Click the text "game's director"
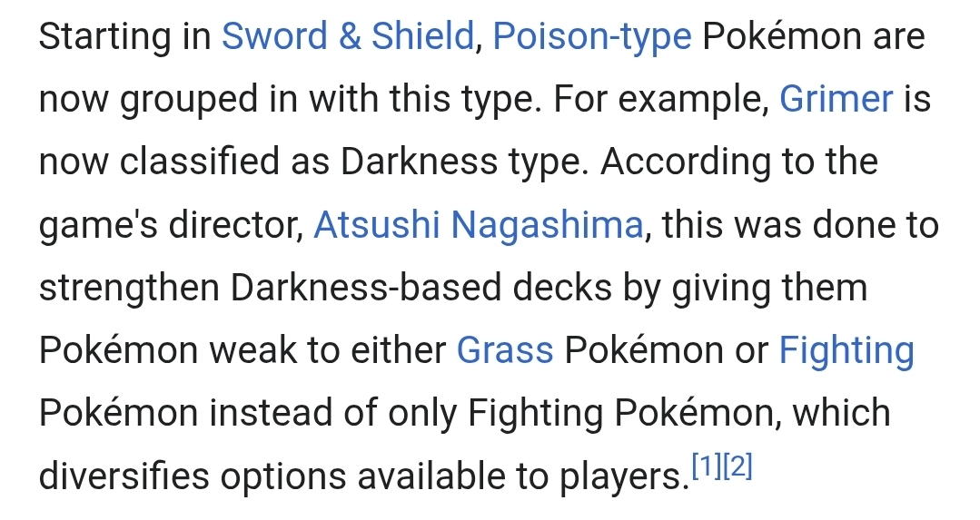980x520 pixels. click(x=171, y=225)
